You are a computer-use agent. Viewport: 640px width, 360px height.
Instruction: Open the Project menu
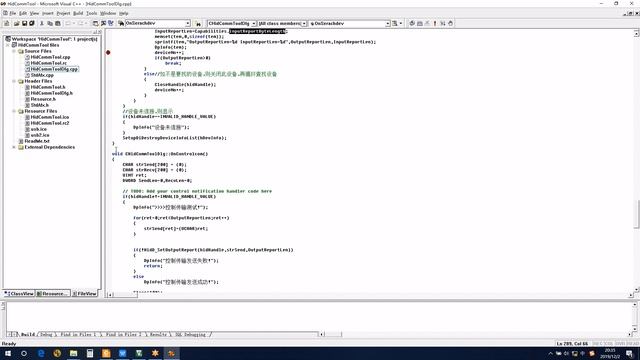[x=63, y=13]
